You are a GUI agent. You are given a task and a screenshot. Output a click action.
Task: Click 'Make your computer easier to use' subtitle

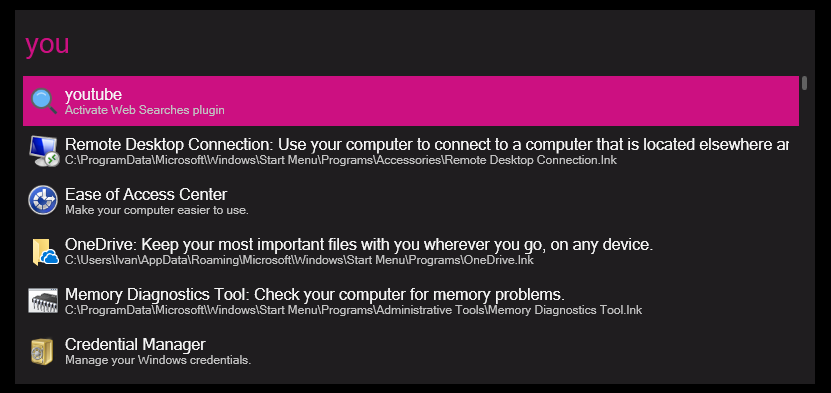coord(156,210)
